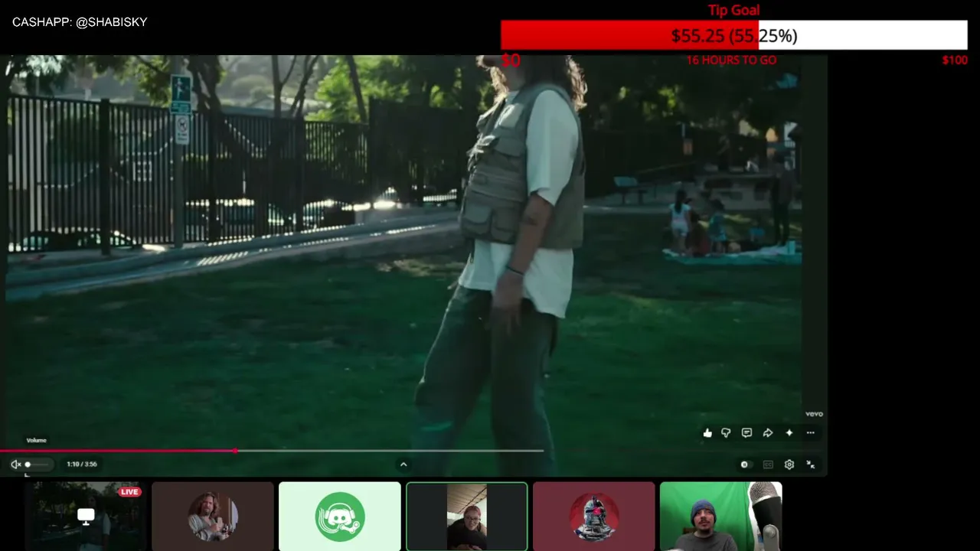The height and width of the screenshot is (551, 980).
Task: Exit fullscreen with the collapse arrows icon
Action: 811,465
